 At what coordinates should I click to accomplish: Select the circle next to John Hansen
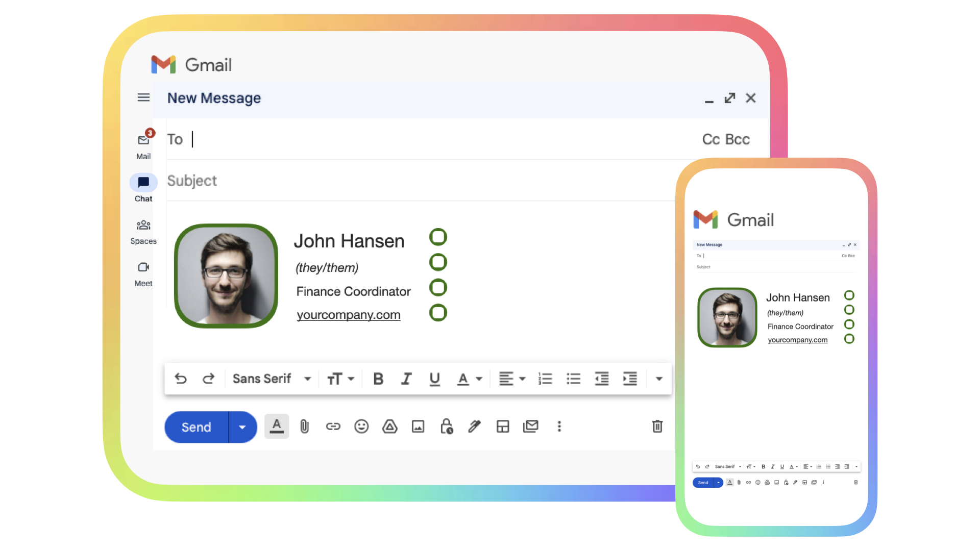coord(438,237)
